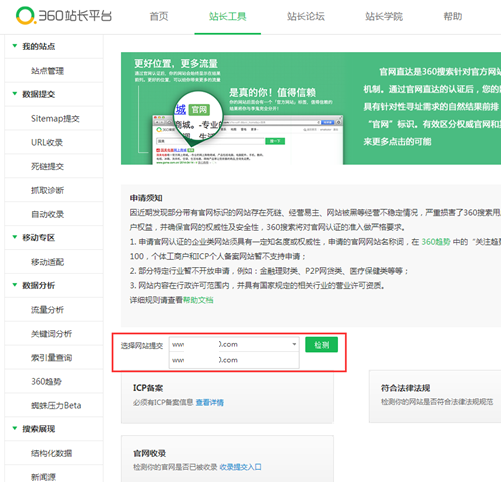Open 站长学院 tab

[x=384, y=16]
